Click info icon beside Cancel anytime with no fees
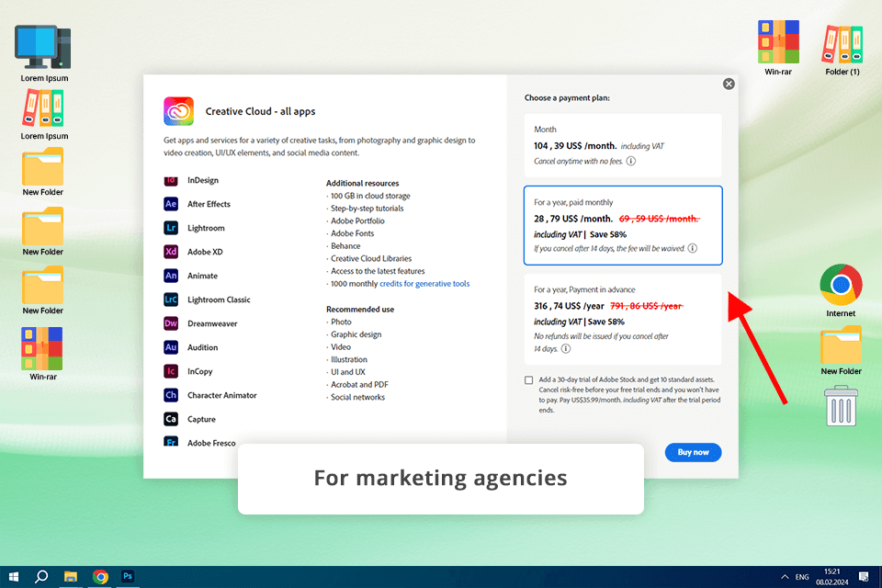 [631, 161]
